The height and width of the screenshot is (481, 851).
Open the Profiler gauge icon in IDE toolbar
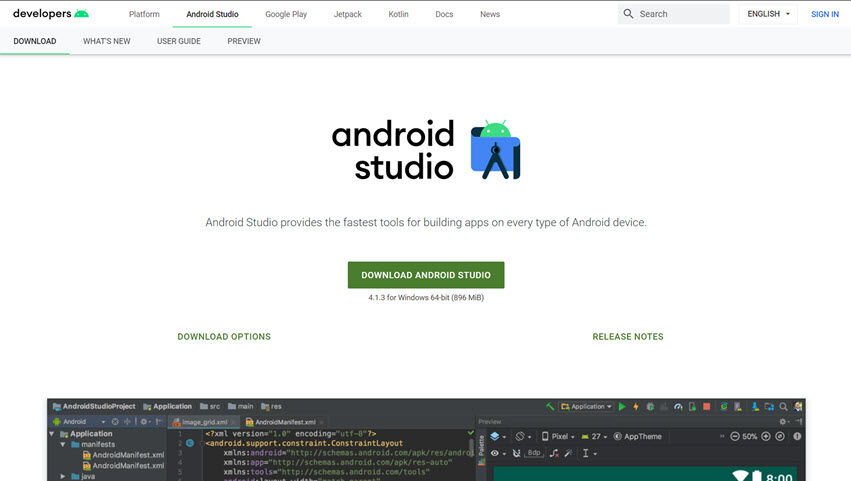click(x=678, y=407)
